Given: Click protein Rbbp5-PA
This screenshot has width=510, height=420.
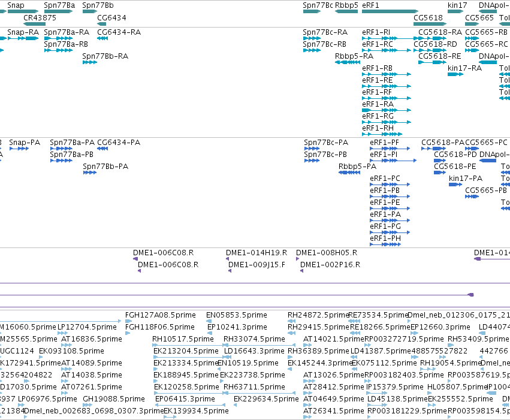Looking at the screenshot, I should point(349,173).
